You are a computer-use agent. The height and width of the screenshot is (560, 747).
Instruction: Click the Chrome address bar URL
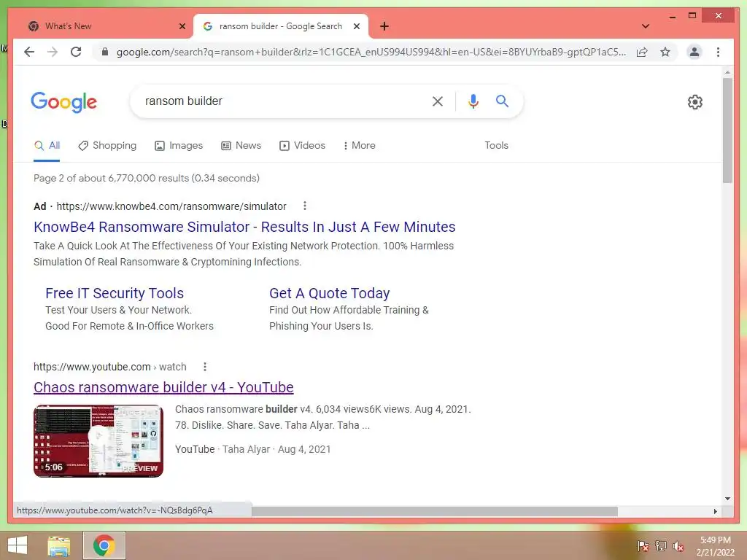(x=371, y=52)
